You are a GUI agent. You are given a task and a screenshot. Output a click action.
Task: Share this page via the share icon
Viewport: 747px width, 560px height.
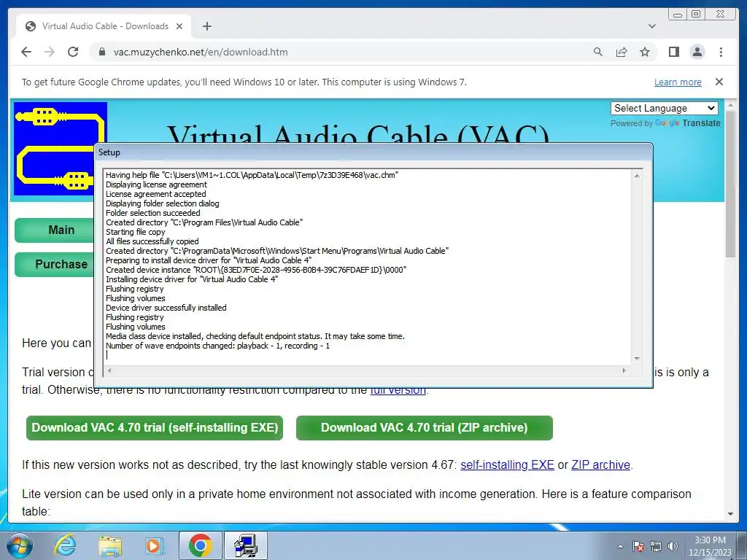point(622,52)
